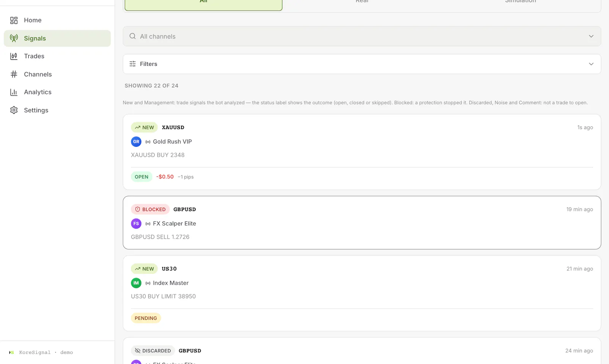Open the Analytics page label
Screen dimensions: 609x364
click(x=38, y=92)
